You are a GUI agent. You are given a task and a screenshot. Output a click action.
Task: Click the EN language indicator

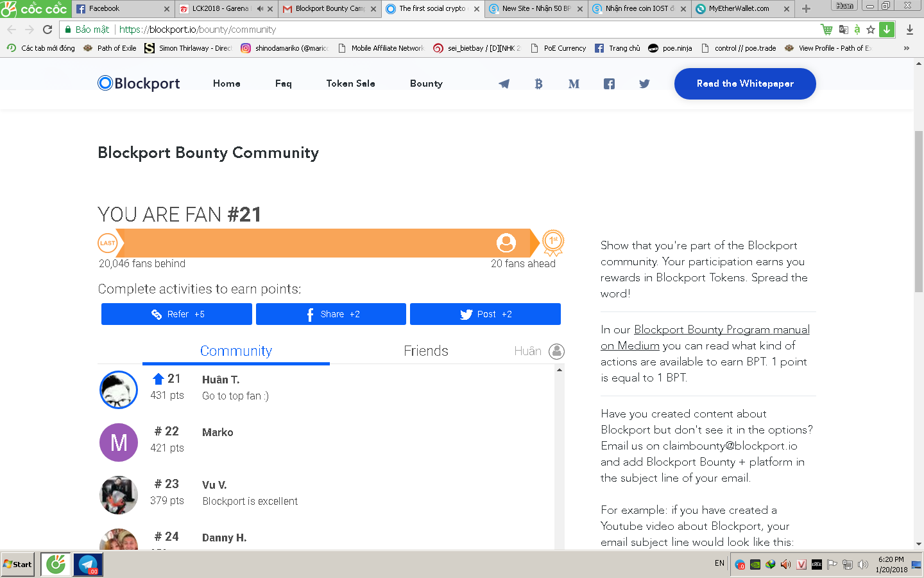pos(719,563)
